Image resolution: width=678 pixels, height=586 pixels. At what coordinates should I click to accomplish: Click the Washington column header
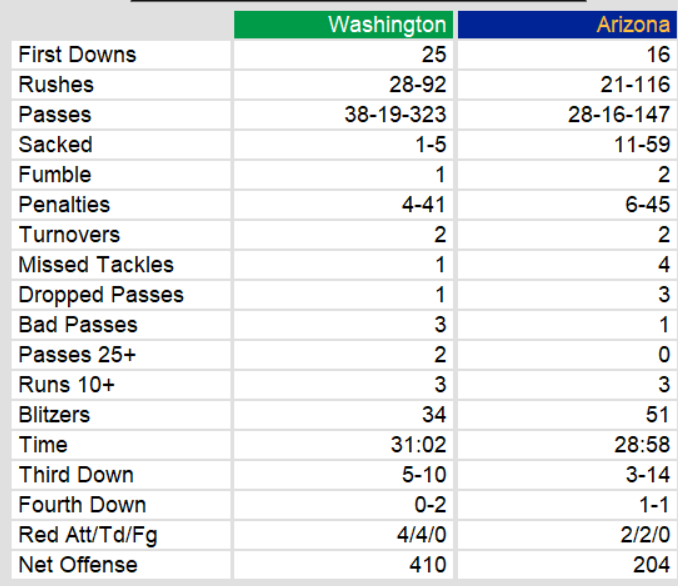387,25
